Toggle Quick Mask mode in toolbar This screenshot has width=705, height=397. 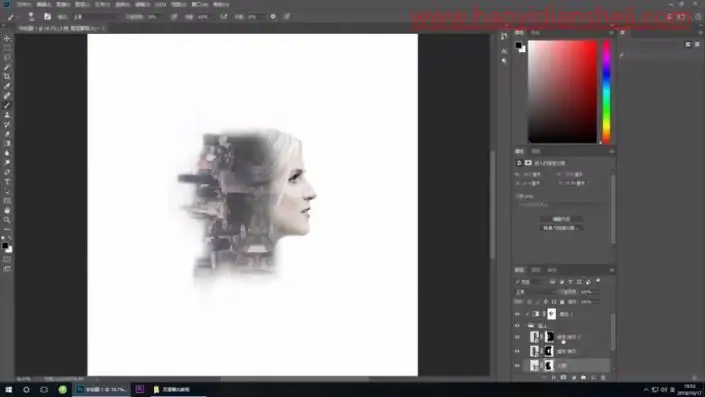7,259
